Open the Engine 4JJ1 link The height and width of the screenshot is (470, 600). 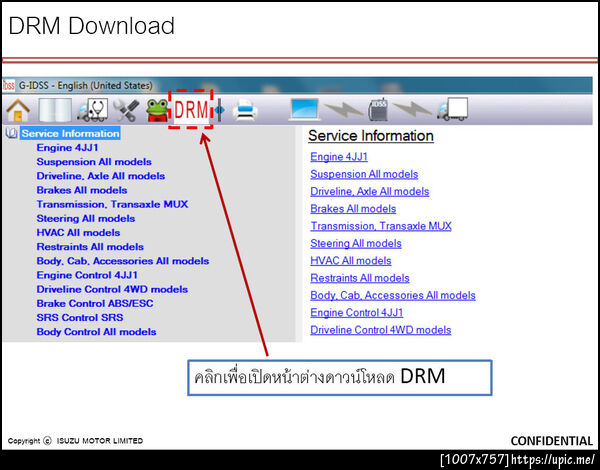click(339, 157)
